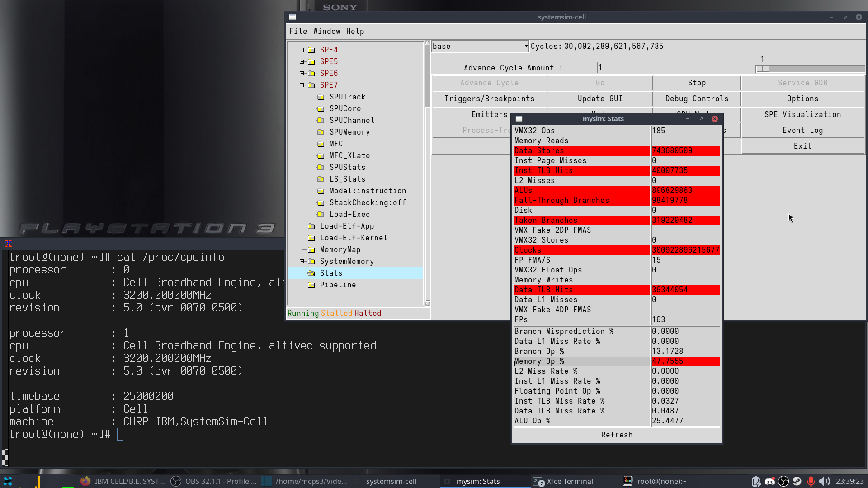Open the clipboard manager tray icon
868x488 pixels.
tap(756, 481)
